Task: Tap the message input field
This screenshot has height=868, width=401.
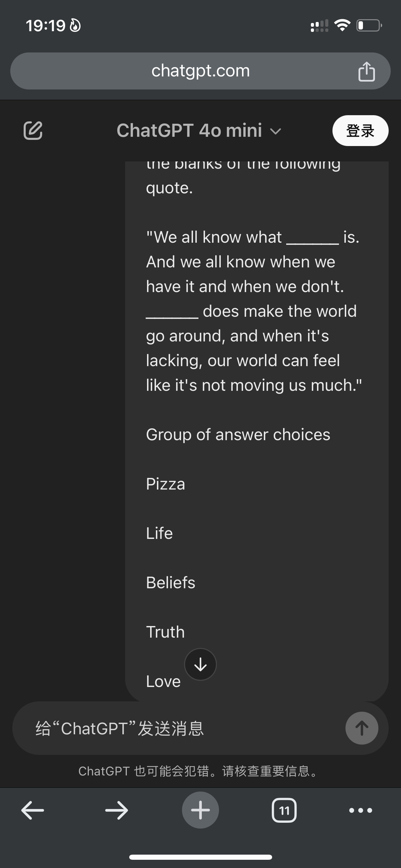Action: tap(137, 728)
